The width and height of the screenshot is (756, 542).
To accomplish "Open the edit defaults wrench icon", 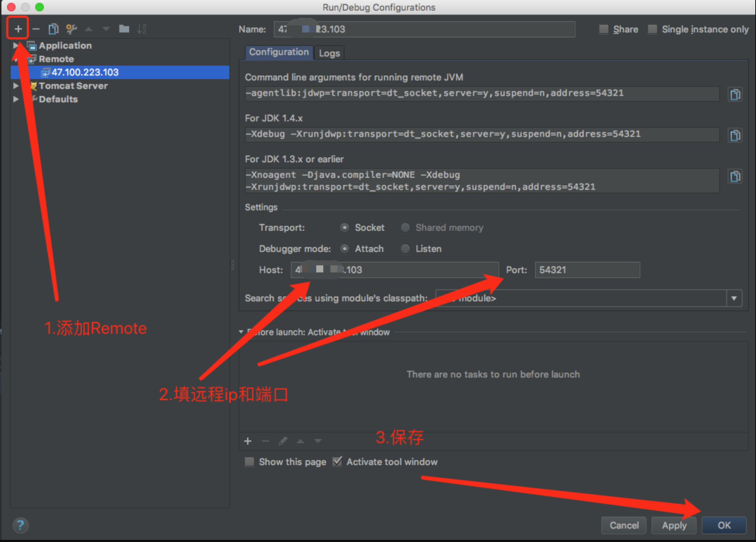I will [71, 29].
